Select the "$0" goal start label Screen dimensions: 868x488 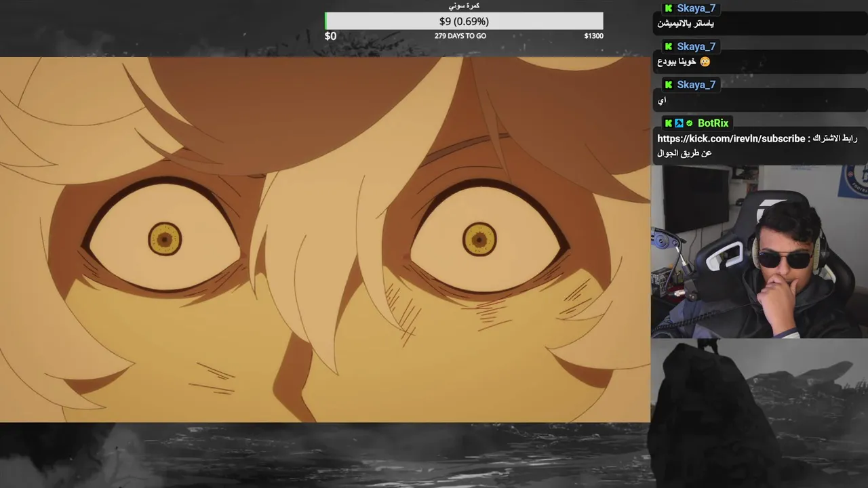330,36
